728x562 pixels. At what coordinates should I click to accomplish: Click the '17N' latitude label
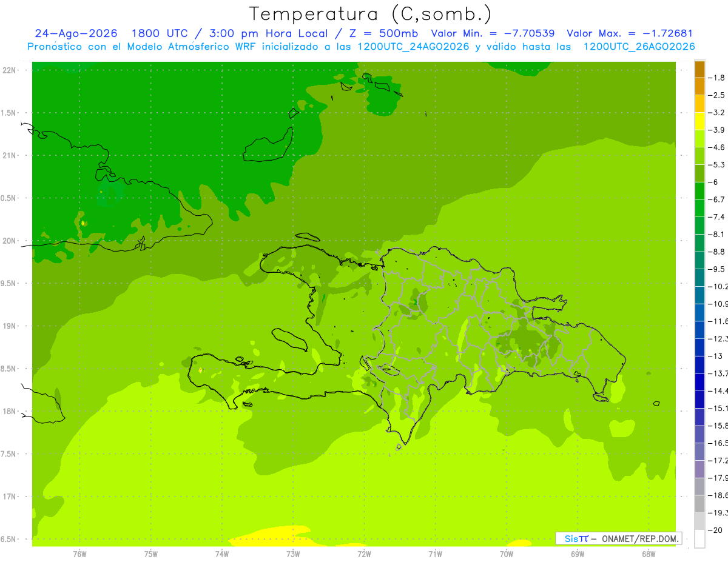[9, 496]
